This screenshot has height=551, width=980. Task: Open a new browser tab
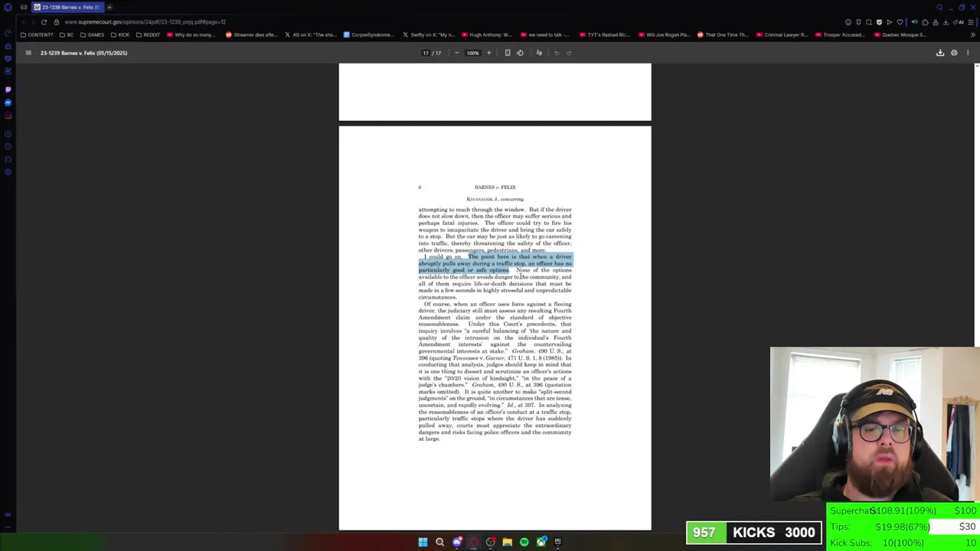pyautogui.click(x=109, y=7)
